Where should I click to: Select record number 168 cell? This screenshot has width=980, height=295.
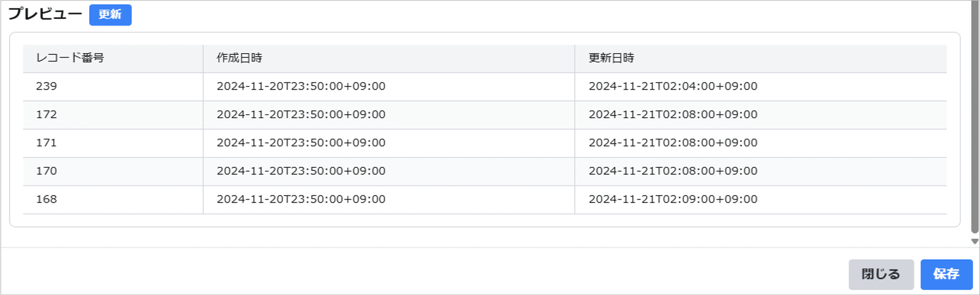46,199
